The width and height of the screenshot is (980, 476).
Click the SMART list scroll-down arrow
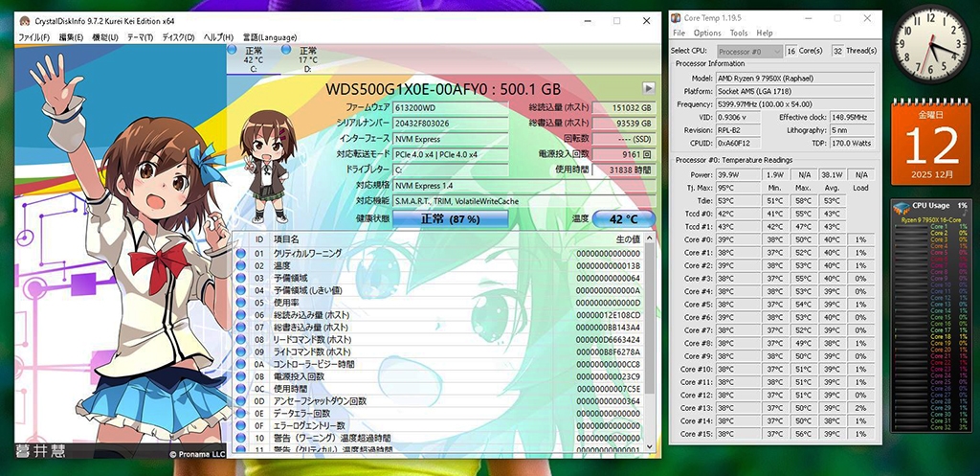click(650, 446)
